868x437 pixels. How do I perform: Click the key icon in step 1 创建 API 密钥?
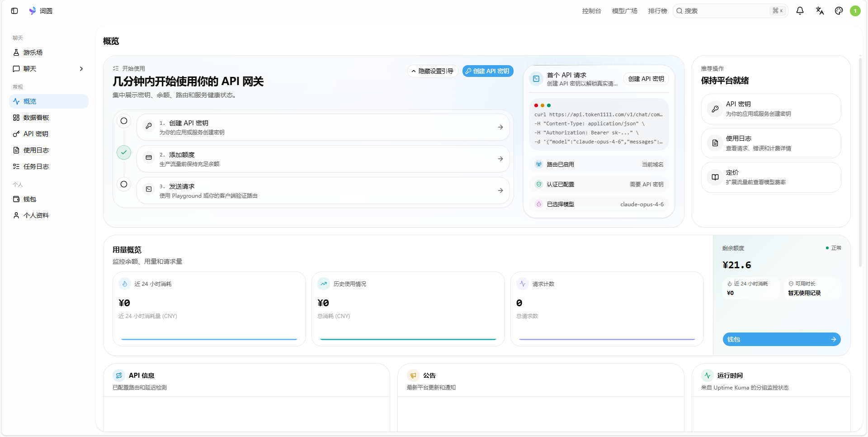[149, 126]
